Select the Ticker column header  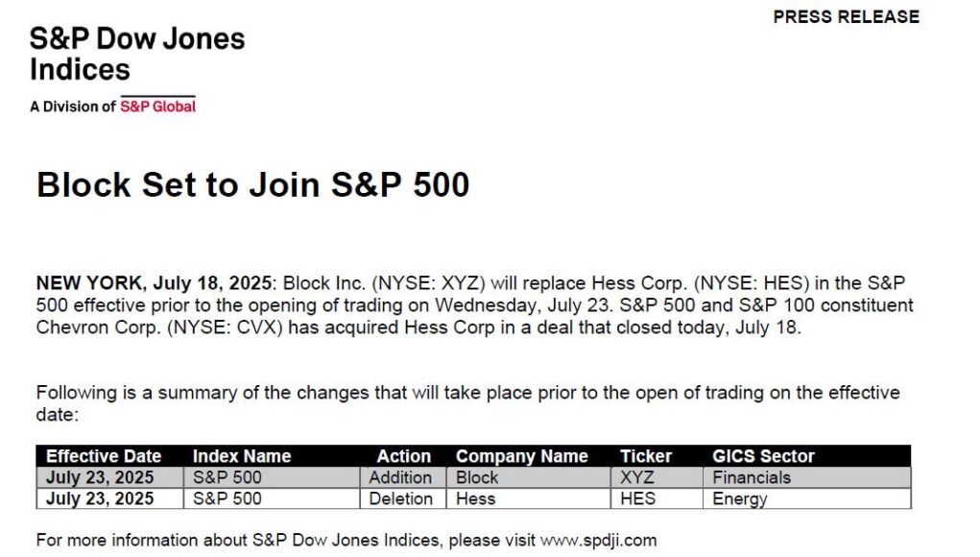(x=646, y=456)
